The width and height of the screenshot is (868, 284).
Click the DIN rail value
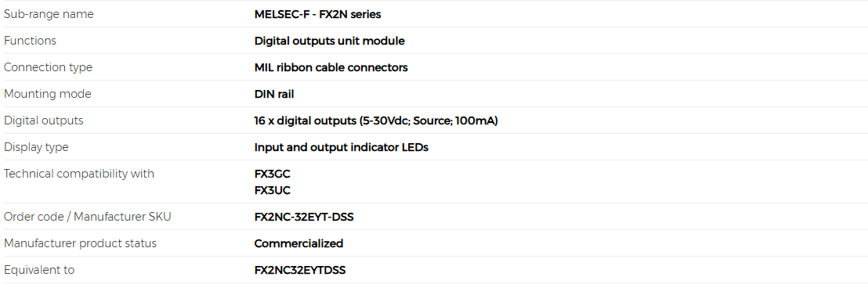pyautogui.click(x=274, y=94)
